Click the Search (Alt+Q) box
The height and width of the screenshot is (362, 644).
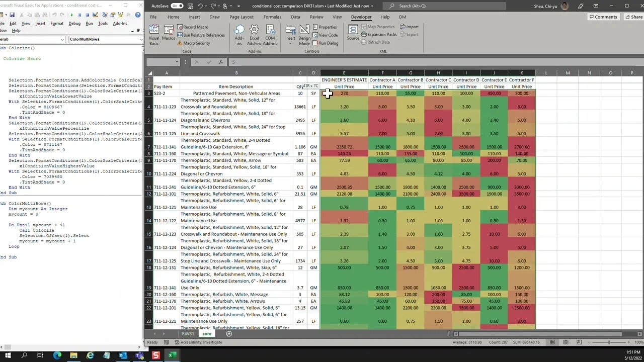coord(444,6)
